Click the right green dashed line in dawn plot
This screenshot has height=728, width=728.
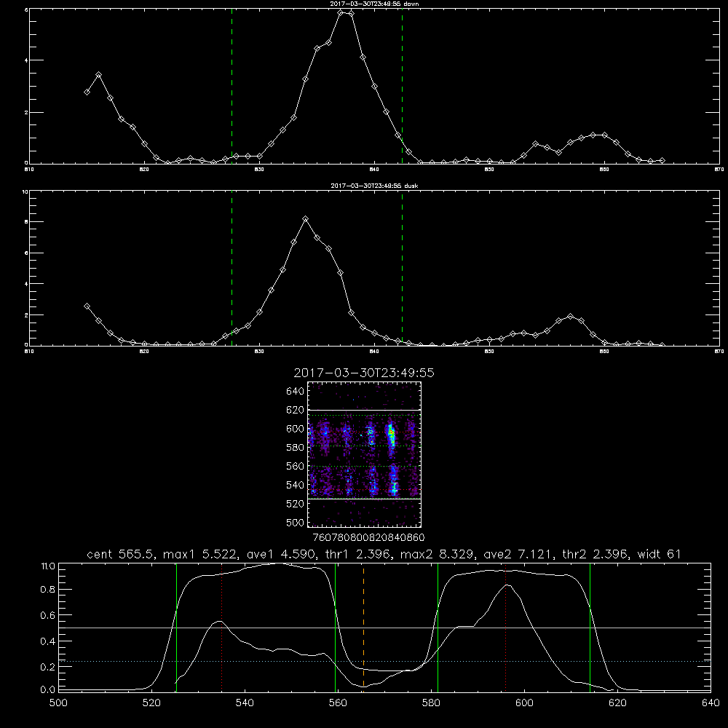tap(402, 86)
